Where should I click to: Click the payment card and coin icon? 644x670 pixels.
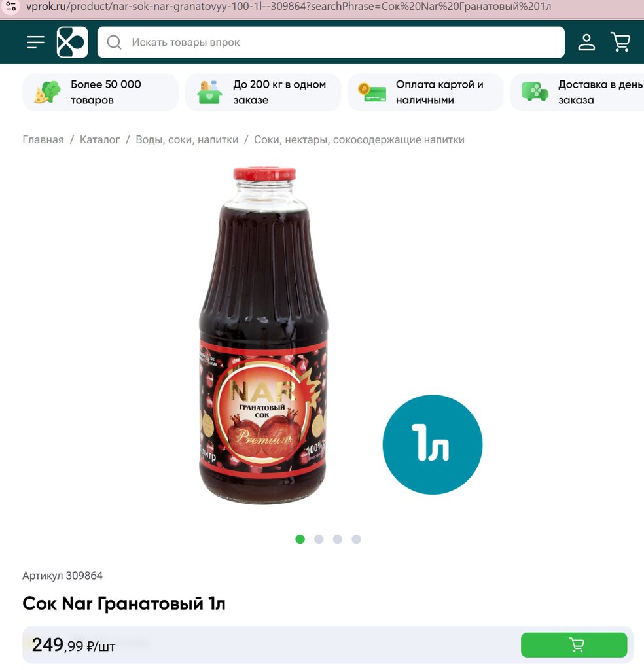point(372,93)
